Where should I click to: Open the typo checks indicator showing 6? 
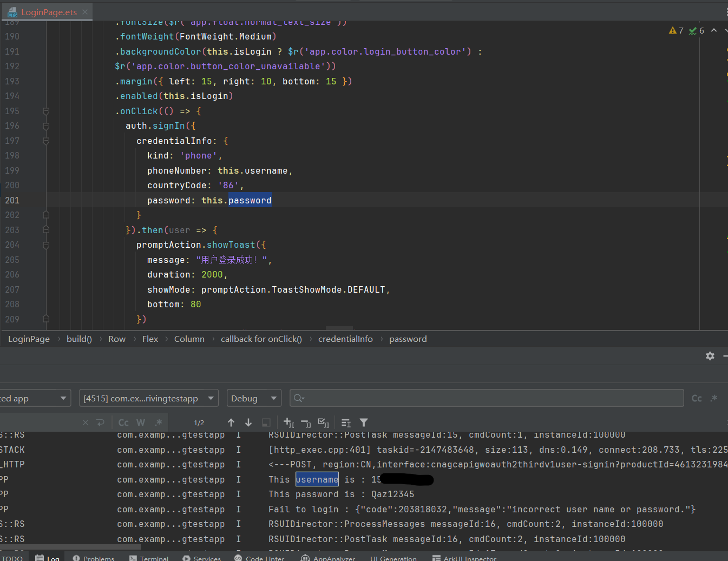pos(696,31)
